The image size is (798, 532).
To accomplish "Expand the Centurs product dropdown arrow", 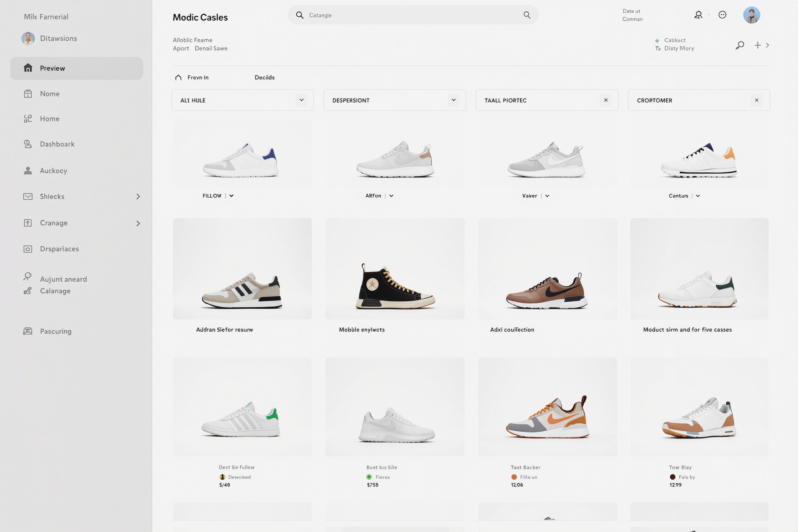I will pyautogui.click(x=698, y=196).
